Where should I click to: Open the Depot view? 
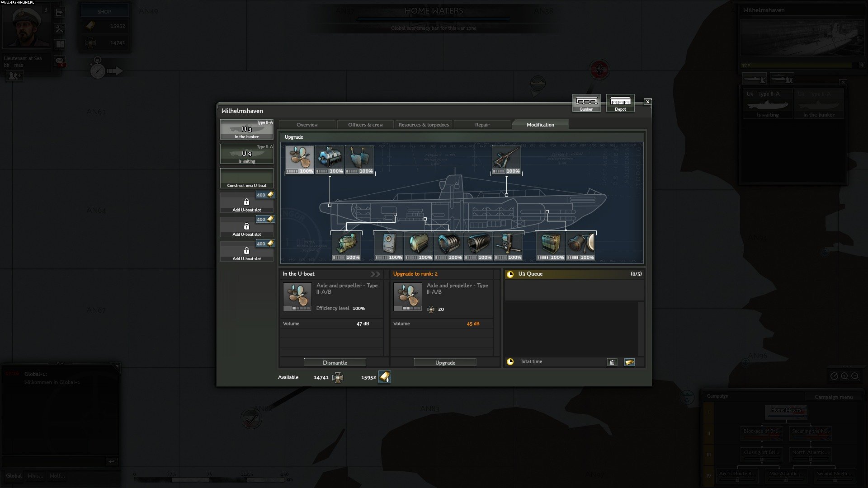620,103
